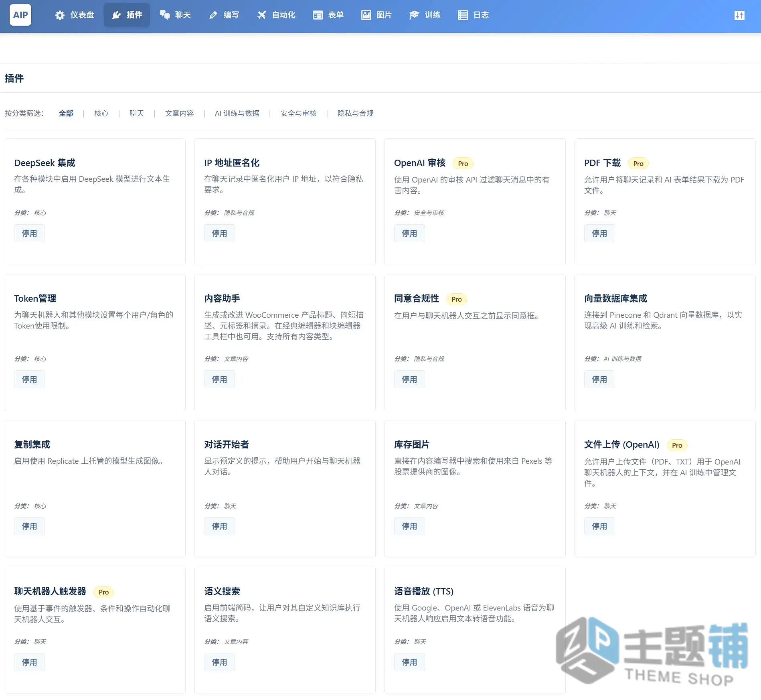Screen dimensions: 761x700
Task: Open the 仪表盘 menu item
Action: (x=75, y=15)
